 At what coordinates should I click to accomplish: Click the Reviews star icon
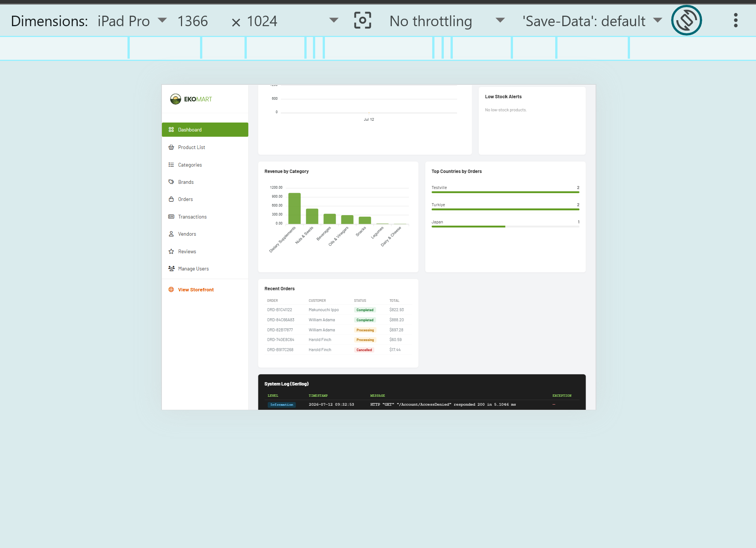coord(171,251)
